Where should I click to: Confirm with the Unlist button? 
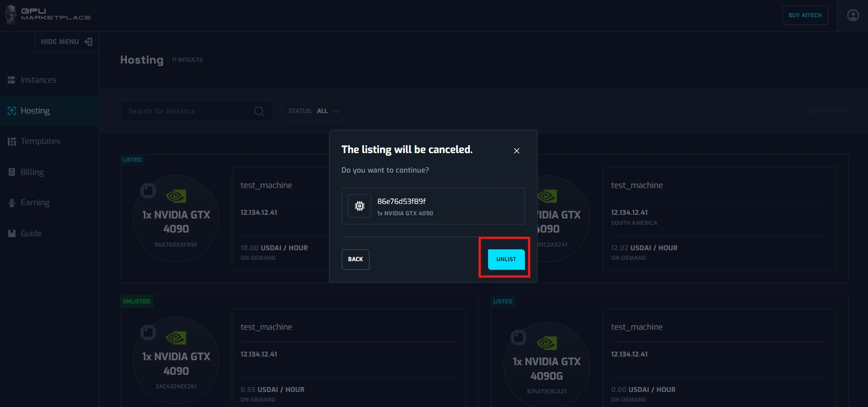506,259
